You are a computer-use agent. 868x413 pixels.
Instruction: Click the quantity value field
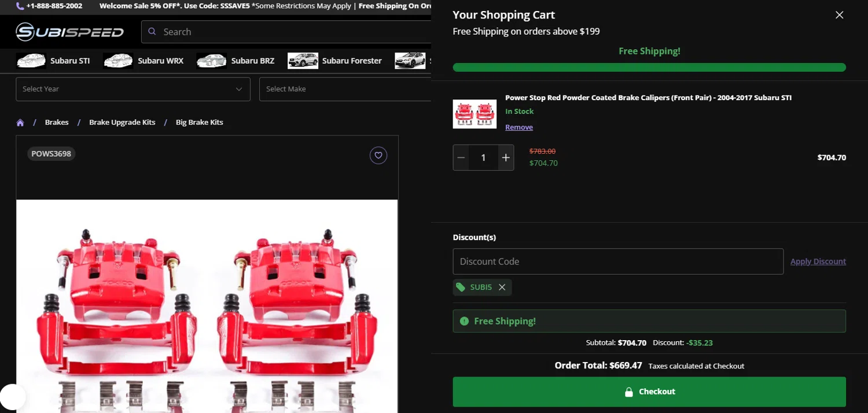[x=483, y=157]
